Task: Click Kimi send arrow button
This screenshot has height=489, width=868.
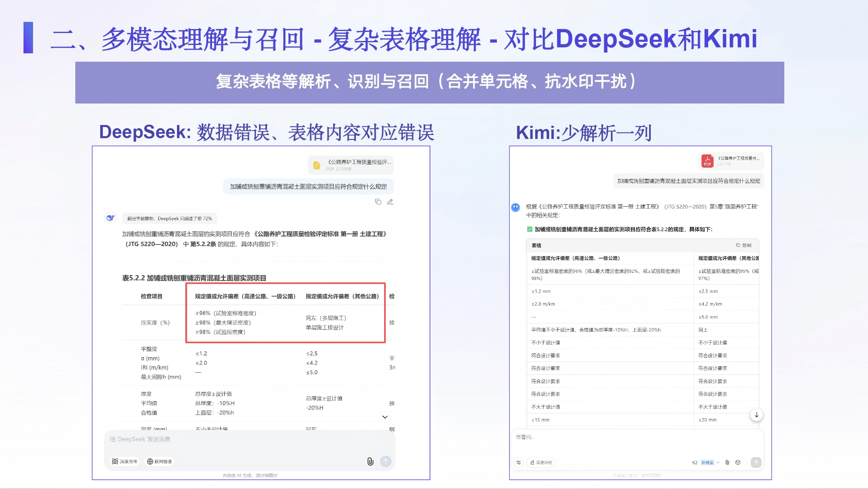Action: (x=756, y=462)
